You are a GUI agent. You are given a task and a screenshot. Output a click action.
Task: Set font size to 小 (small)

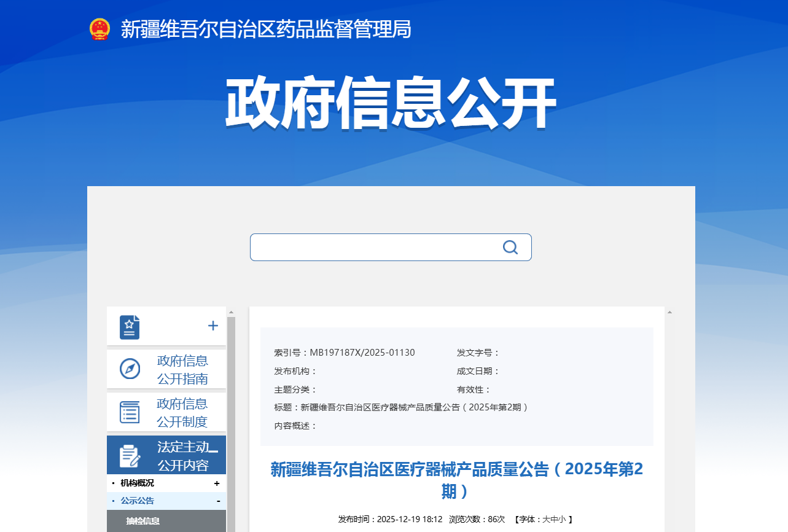[562, 519]
